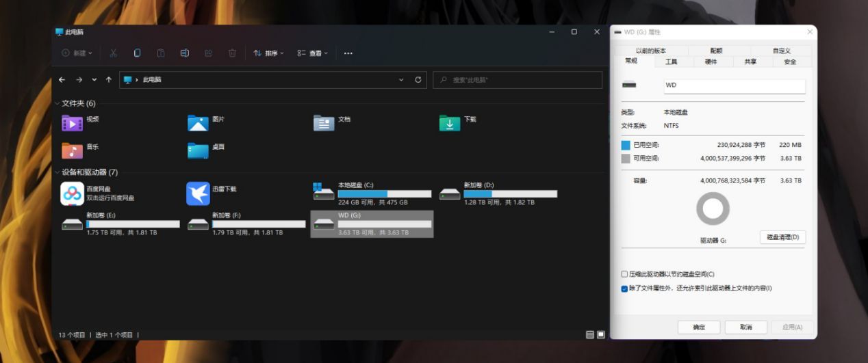The height and width of the screenshot is (363, 868).
Task: Select drive 新加卷 (E:)
Action: [x=120, y=224]
